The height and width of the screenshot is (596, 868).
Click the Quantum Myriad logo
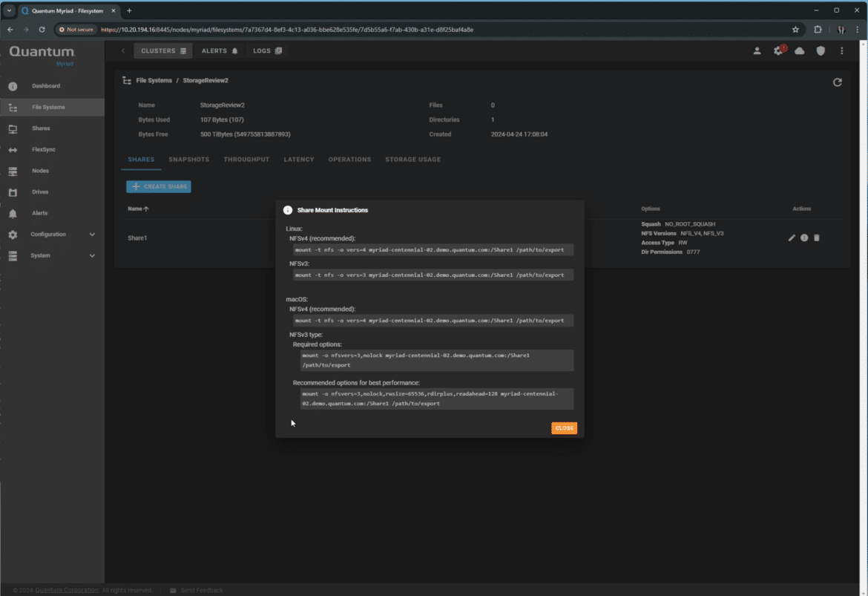(x=42, y=56)
